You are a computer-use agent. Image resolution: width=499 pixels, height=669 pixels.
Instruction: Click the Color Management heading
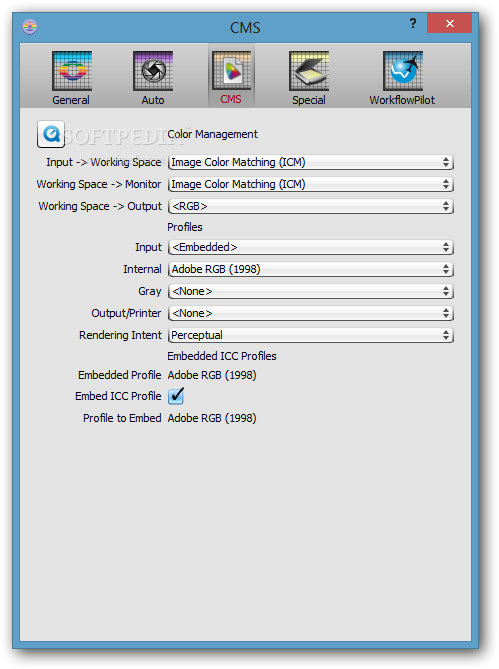point(212,134)
